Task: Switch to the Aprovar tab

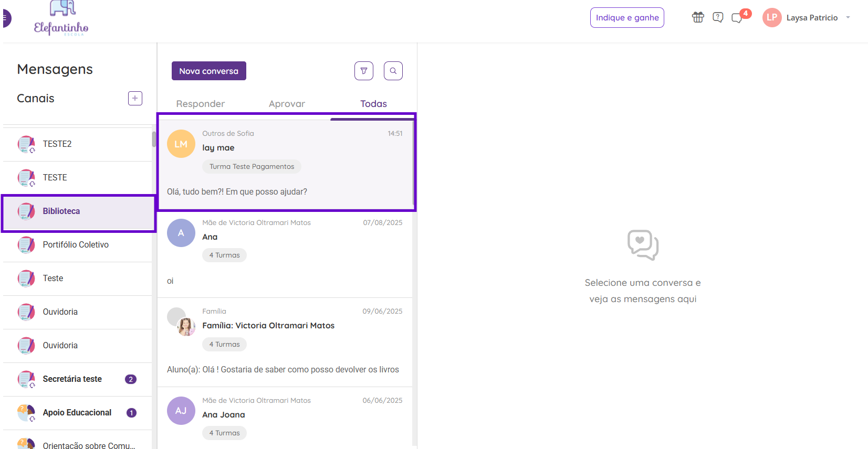Action: (287, 104)
